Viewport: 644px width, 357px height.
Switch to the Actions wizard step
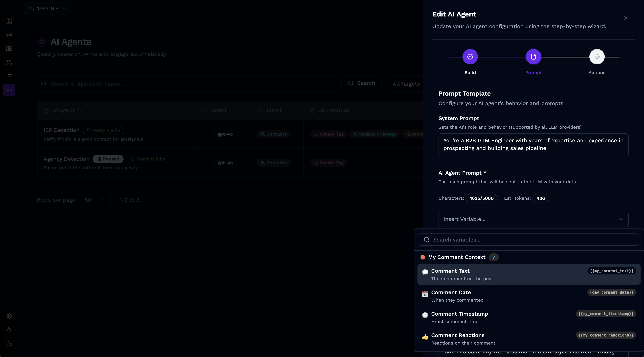(597, 56)
